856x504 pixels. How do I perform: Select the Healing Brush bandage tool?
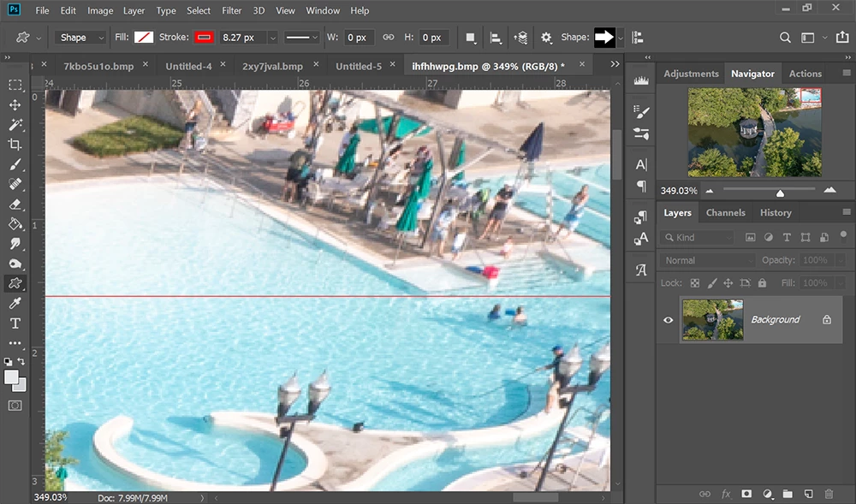(15, 184)
